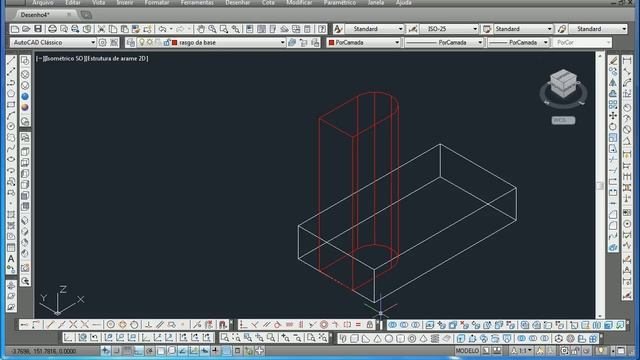Screen dimensions: 640x360
Task: Click the vertical scrollbar of drawing area
Action: point(600,185)
